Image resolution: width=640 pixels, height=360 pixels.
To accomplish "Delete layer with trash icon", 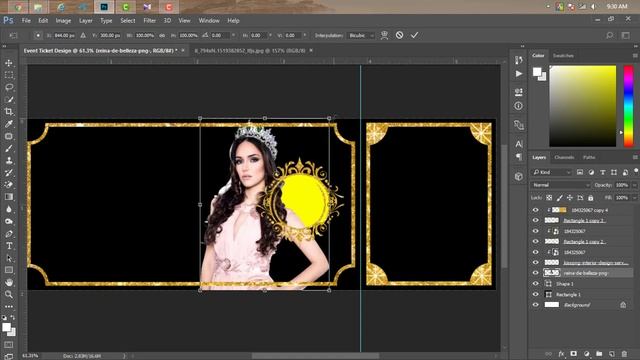I will click(624, 353).
